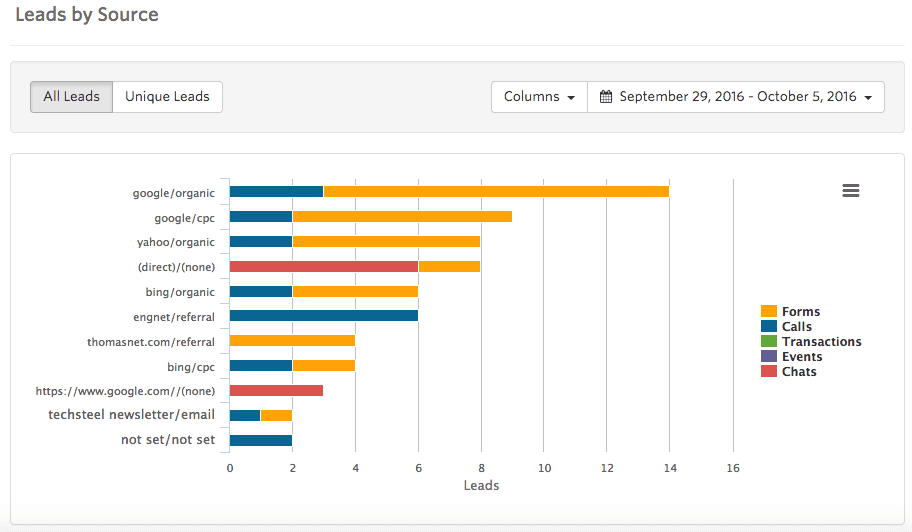This screenshot has height=532, width=912.
Task: Toggle Forms series in legend
Action: (x=790, y=312)
